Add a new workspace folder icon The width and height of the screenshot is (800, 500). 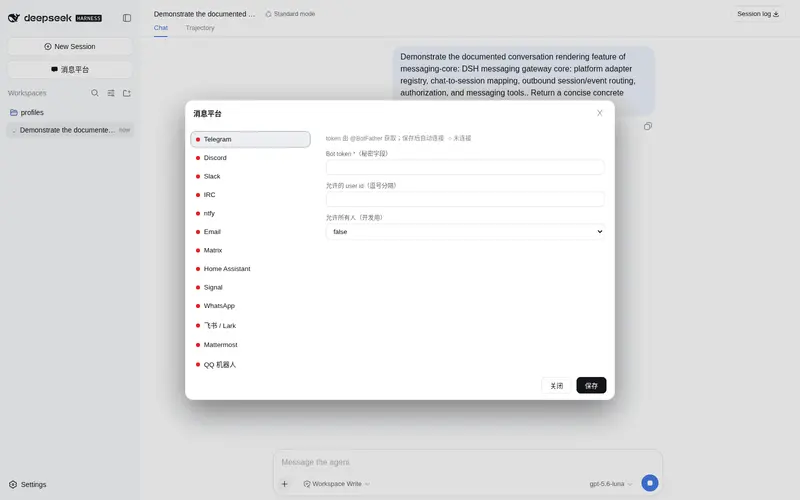pyautogui.click(x=127, y=93)
